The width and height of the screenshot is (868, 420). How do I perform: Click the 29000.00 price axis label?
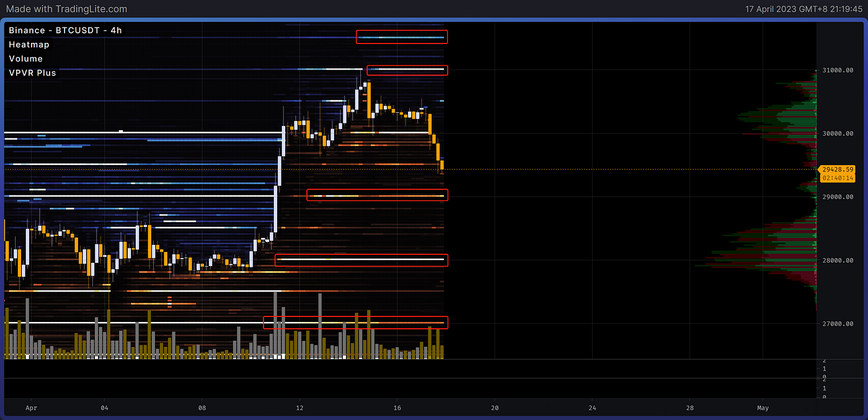click(838, 197)
